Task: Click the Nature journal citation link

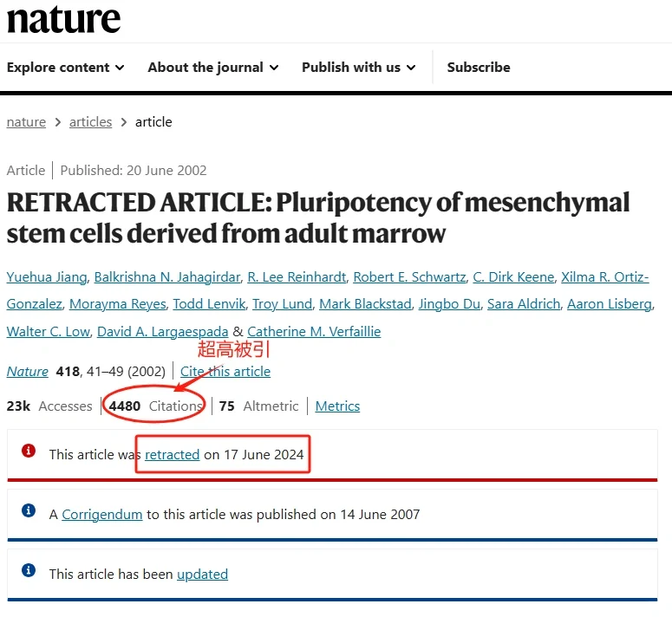Action: pyautogui.click(x=28, y=371)
